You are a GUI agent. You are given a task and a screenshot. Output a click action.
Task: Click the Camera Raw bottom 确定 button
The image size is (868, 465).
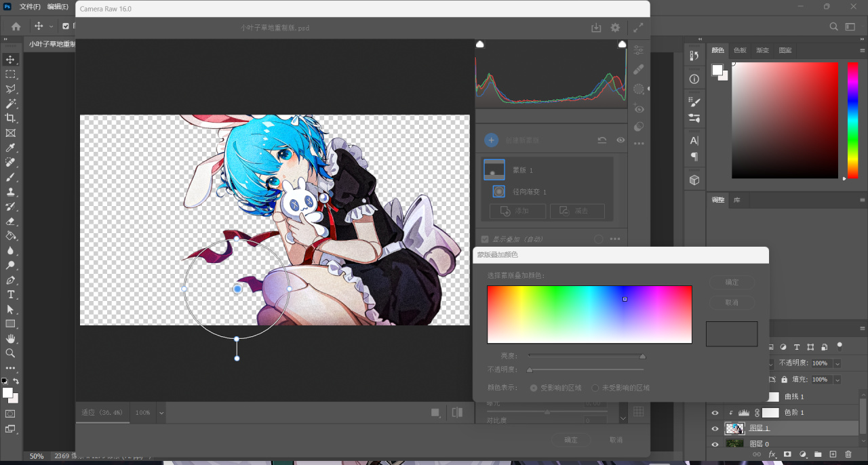tap(572, 440)
